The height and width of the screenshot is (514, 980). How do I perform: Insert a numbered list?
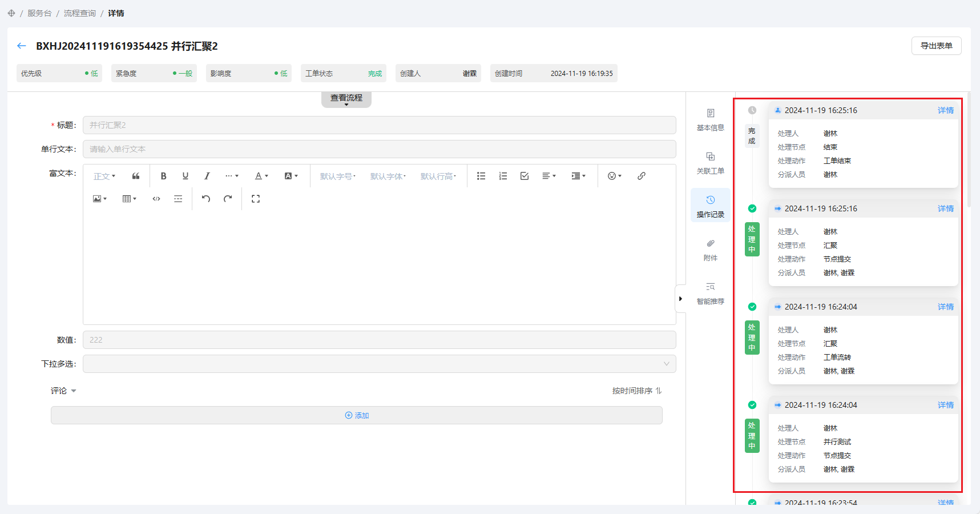click(503, 176)
